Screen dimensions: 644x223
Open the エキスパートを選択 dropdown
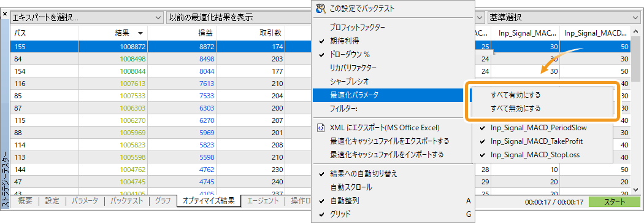pyautogui.click(x=87, y=17)
